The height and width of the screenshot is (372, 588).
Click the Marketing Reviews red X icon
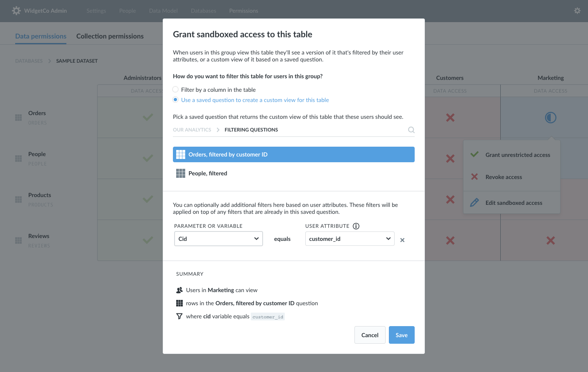(551, 240)
